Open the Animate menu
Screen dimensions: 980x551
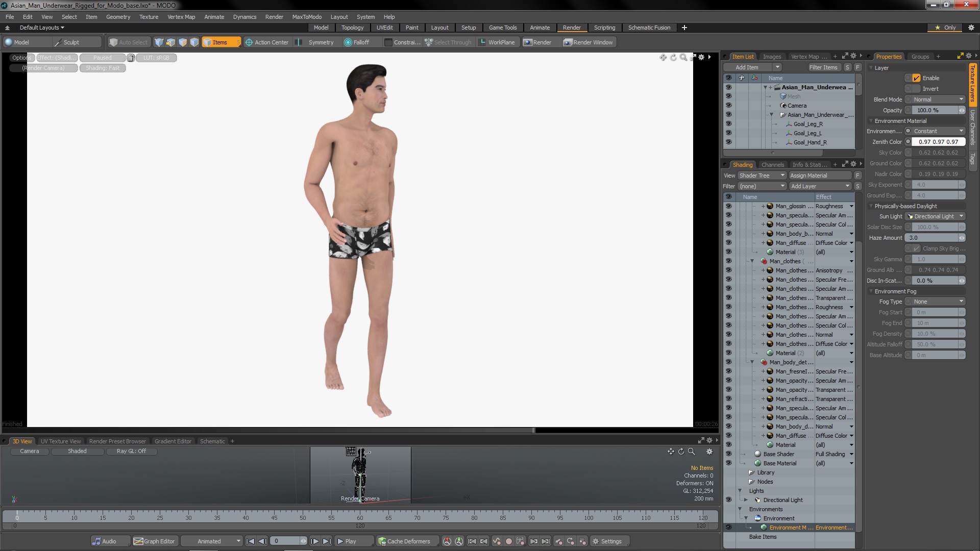point(214,16)
